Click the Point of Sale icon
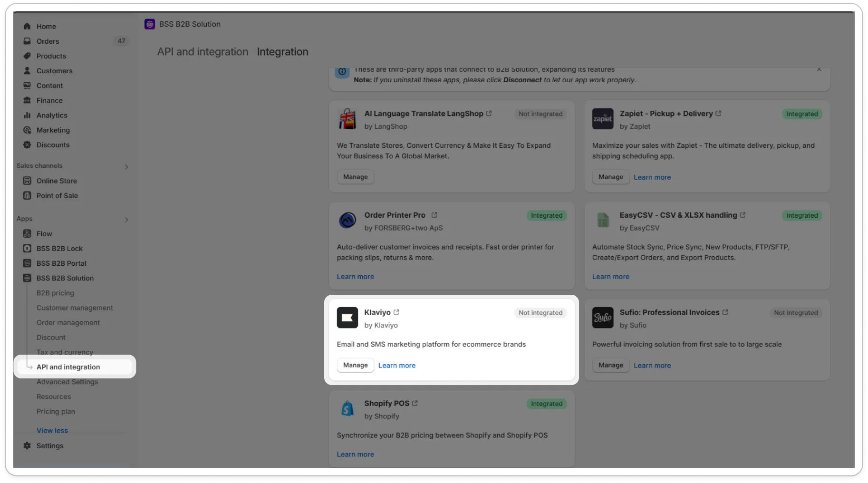Screen dimensions: 868x483 [27, 195]
